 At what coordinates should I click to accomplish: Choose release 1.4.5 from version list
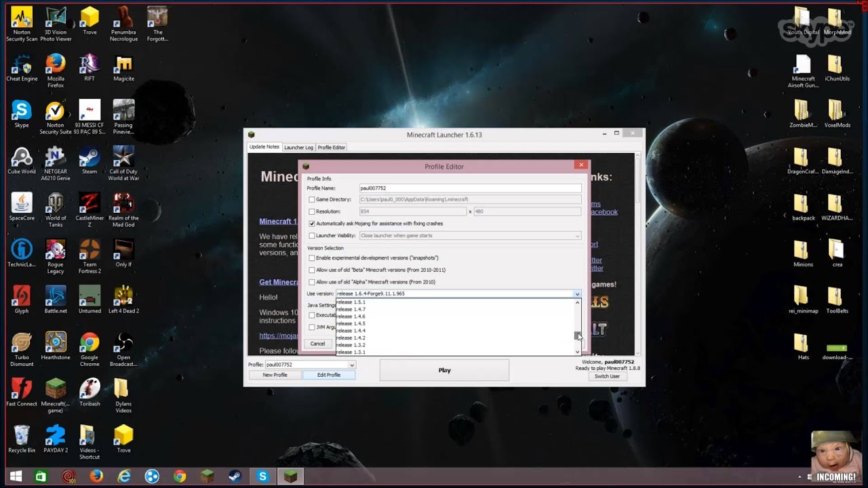pos(455,323)
